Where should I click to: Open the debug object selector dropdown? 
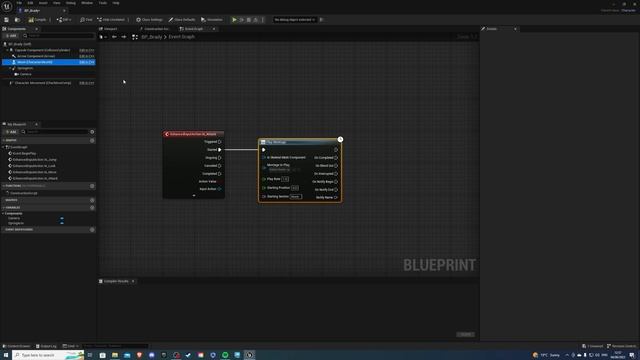click(295, 20)
